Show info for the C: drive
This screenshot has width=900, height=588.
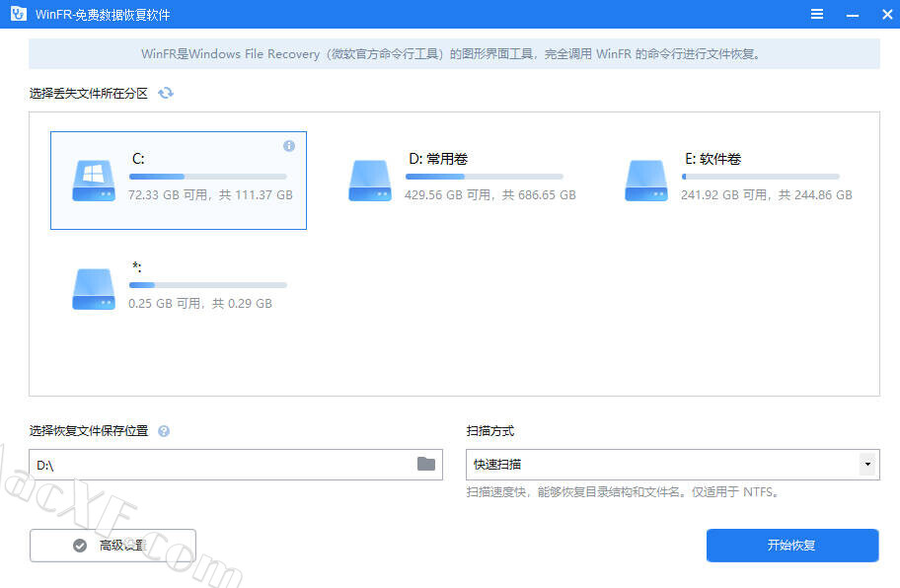(x=289, y=146)
